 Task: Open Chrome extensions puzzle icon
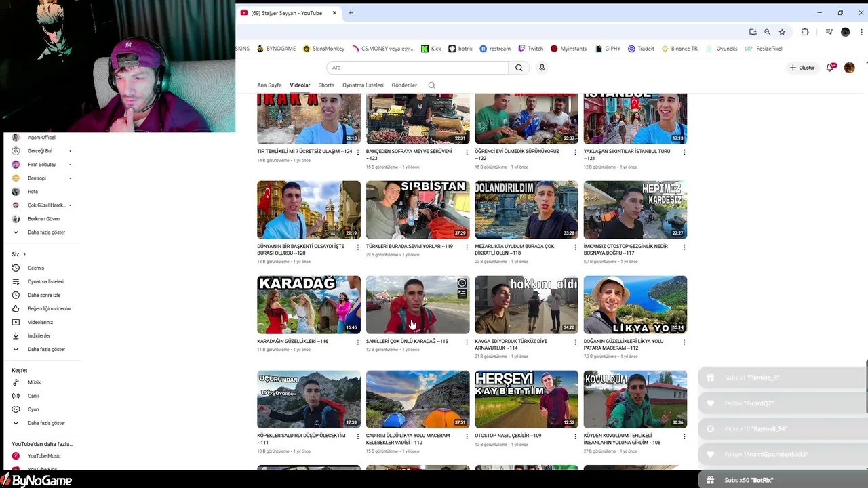pyautogui.click(x=805, y=32)
